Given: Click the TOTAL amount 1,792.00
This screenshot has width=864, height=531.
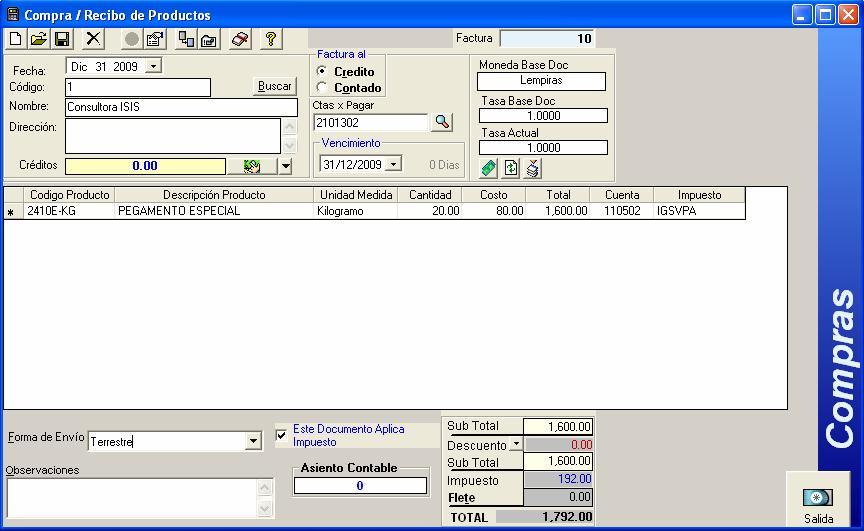Looking at the screenshot, I should click(544, 517).
